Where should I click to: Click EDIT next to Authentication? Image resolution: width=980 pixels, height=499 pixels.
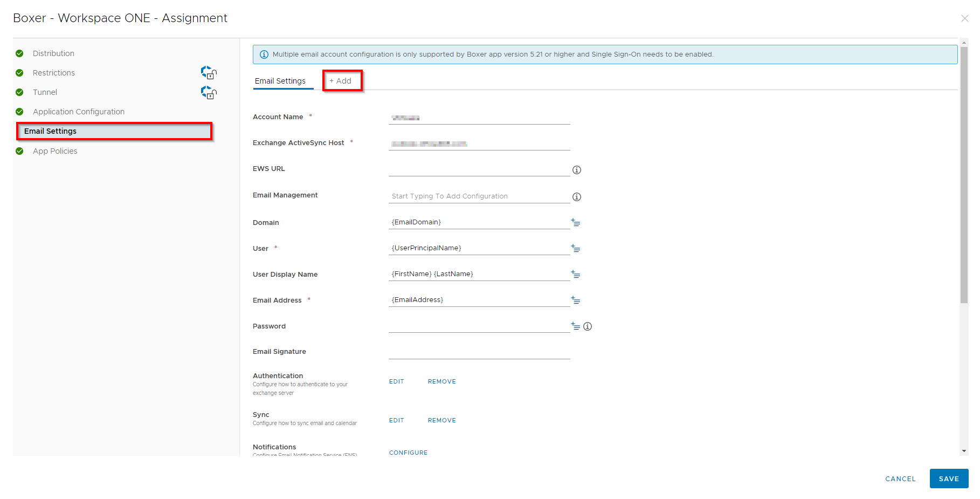coord(396,381)
